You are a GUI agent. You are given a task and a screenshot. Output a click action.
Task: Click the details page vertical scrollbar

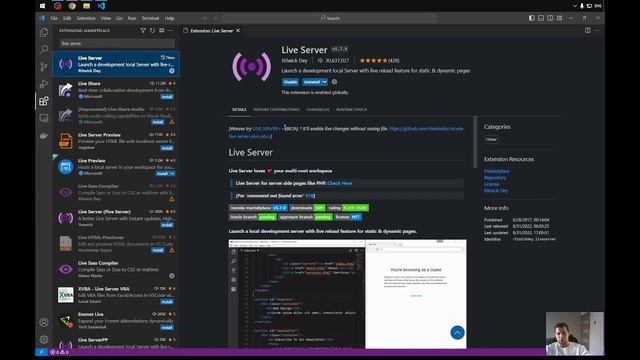[x=475, y=142]
